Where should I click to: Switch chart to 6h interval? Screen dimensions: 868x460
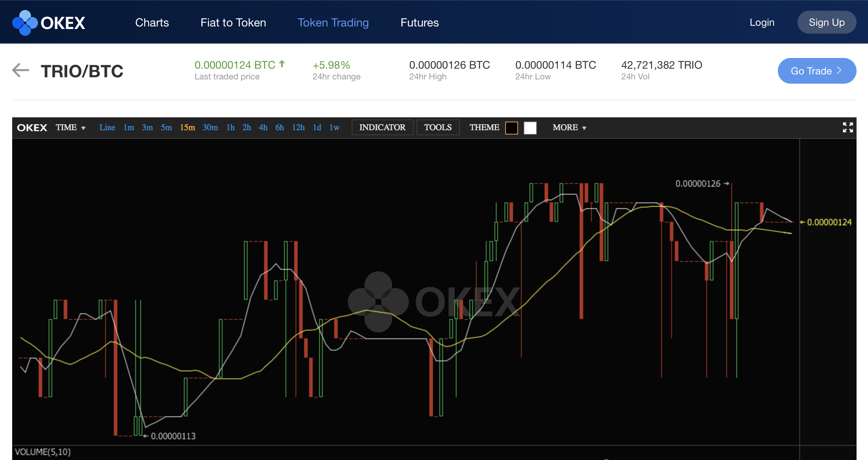(279, 127)
